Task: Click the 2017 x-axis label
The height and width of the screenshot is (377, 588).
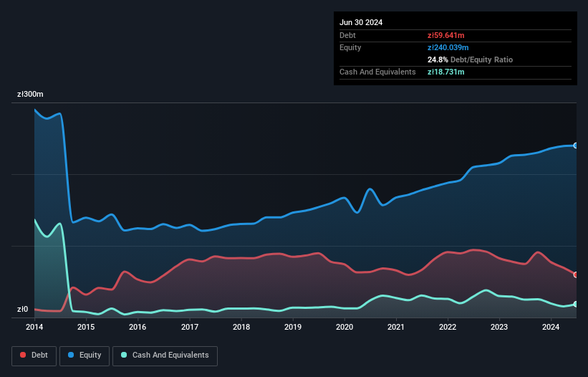Action: click(x=190, y=327)
